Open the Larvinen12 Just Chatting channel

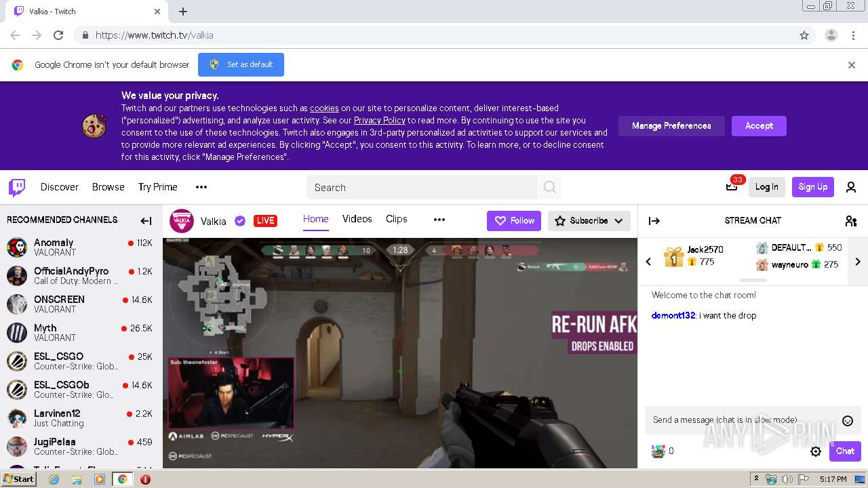pos(80,418)
